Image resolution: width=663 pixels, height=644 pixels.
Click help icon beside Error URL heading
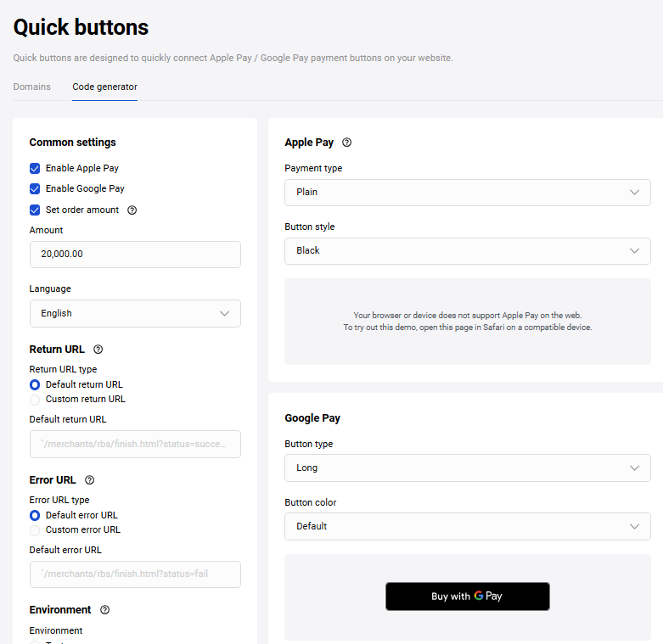pyautogui.click(x=90, y=480)
